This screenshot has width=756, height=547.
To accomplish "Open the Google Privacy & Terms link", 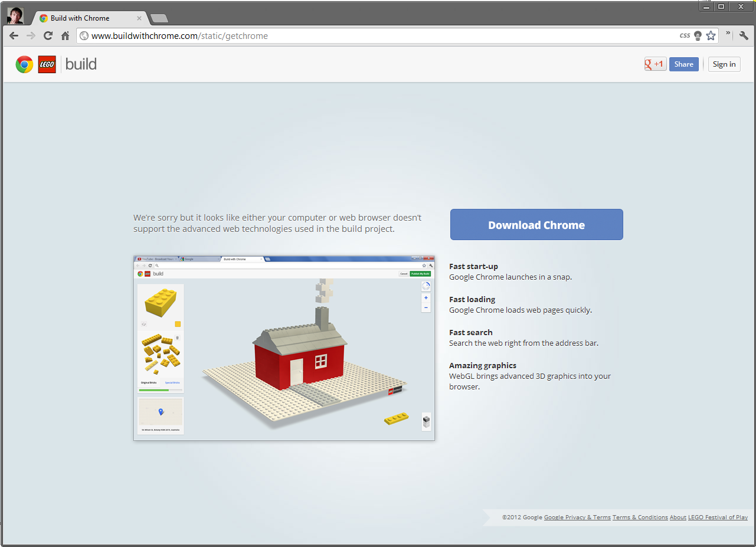I will point(577,517).
